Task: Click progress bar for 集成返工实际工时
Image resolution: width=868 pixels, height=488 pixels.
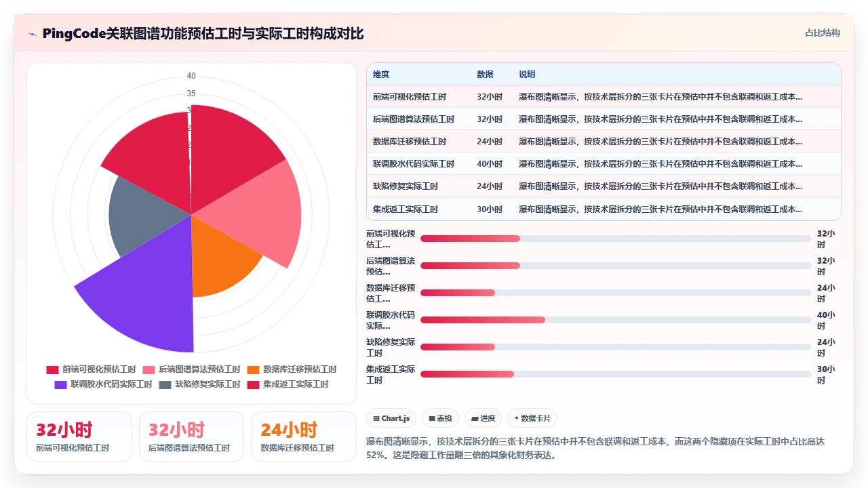Action: click(616, 374)
